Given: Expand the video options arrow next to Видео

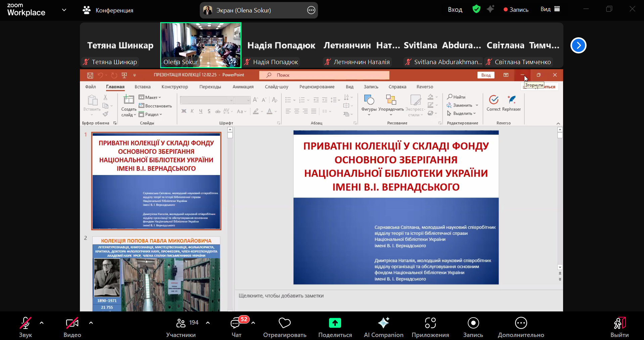Looking at the screenshot, I should pos(91,323).
